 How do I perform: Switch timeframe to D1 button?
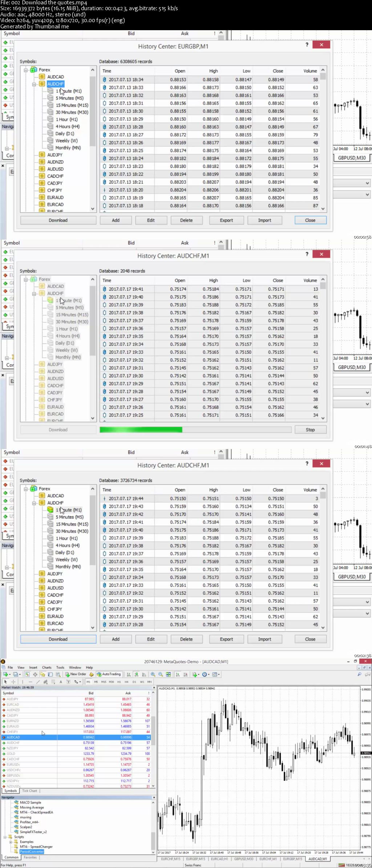pos(134,682)
